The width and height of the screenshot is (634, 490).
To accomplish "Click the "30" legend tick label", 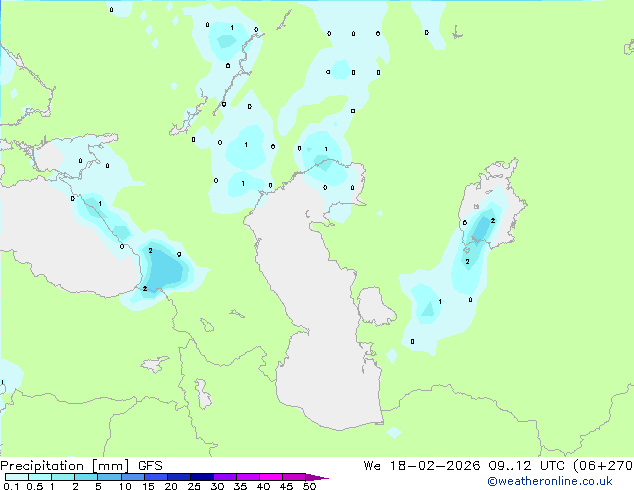I will coord(217,486).
